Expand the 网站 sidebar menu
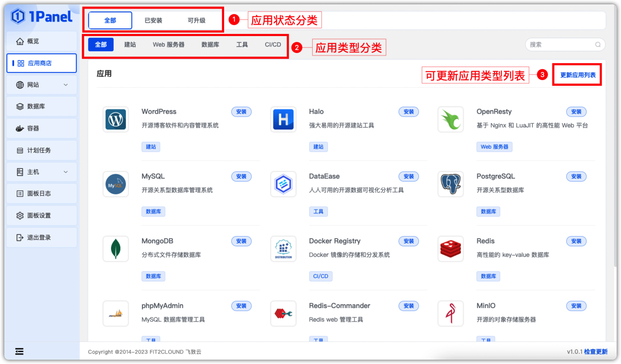Image resolution: width=621 pixels, height=364 pixels. pos(42,85)
